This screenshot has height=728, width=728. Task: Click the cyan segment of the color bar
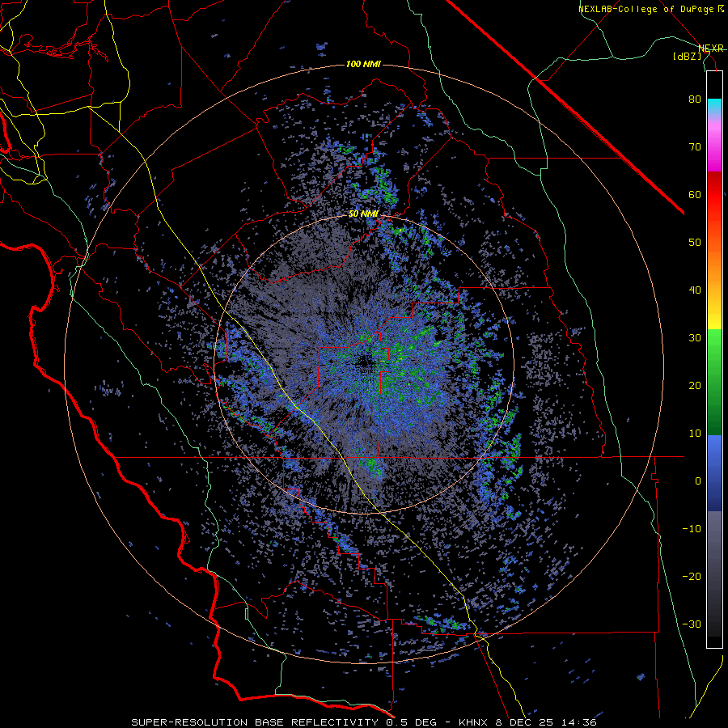tap(714, 107)
